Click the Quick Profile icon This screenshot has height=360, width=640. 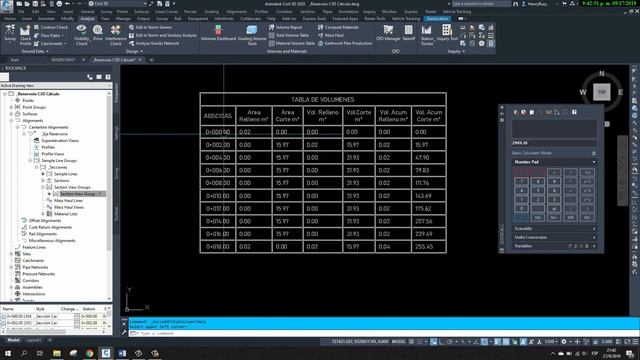[x=25, y=35]
